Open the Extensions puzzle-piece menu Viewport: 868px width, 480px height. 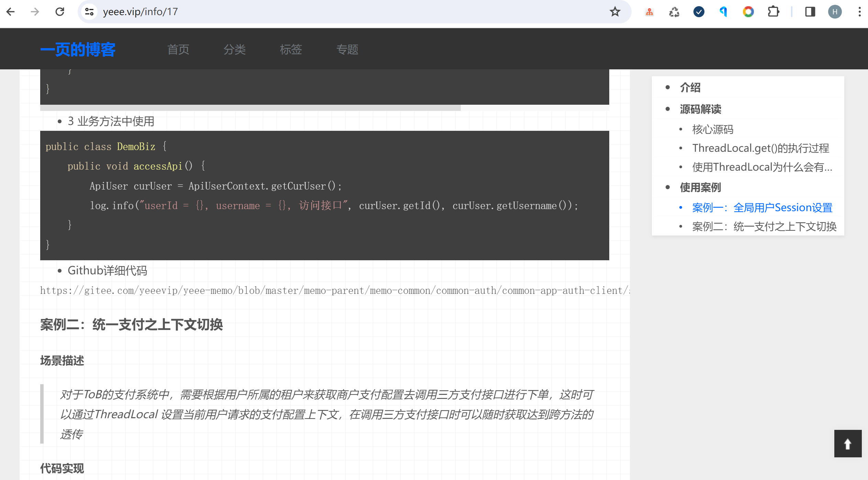774,11
